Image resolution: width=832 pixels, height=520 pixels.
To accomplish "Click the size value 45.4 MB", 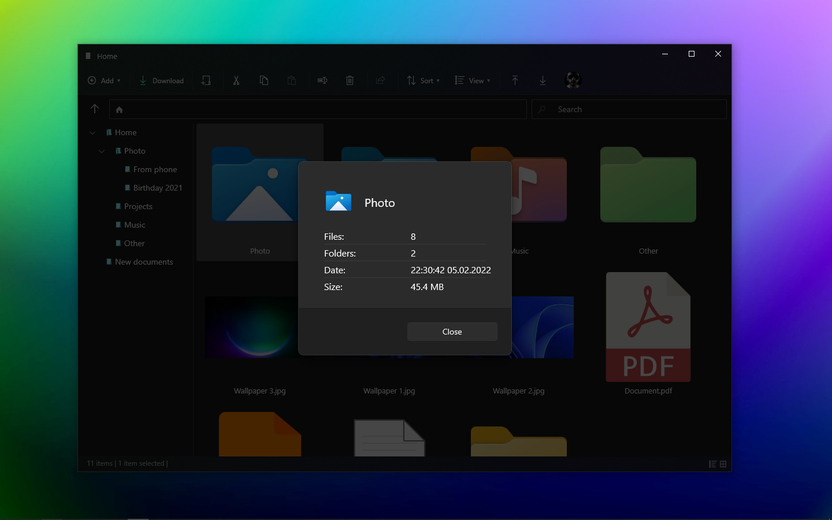I will [427, 287].
